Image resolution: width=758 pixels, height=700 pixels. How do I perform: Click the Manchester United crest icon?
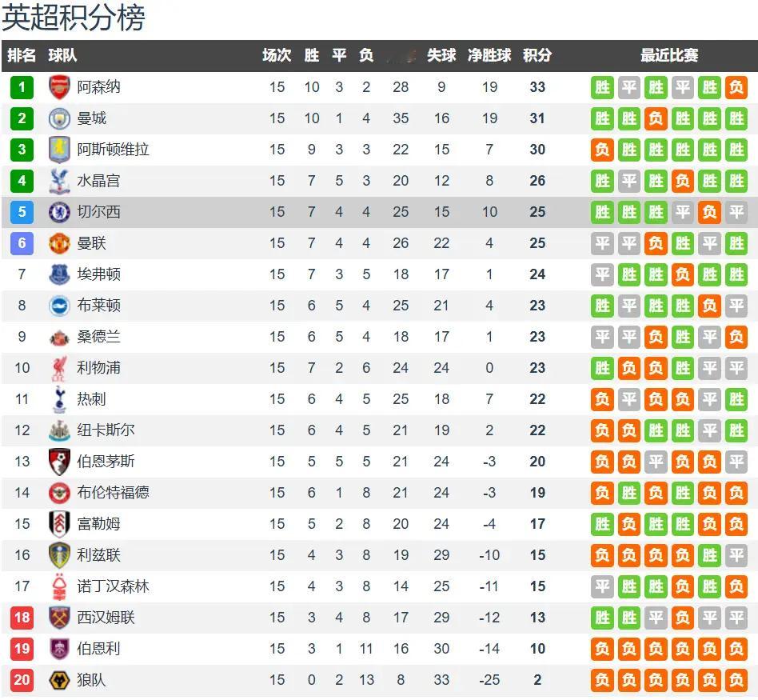click(x=59, y=243)
